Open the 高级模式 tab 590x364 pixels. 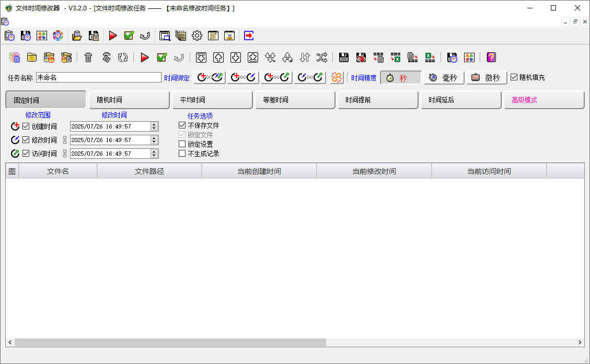point(543,100)
